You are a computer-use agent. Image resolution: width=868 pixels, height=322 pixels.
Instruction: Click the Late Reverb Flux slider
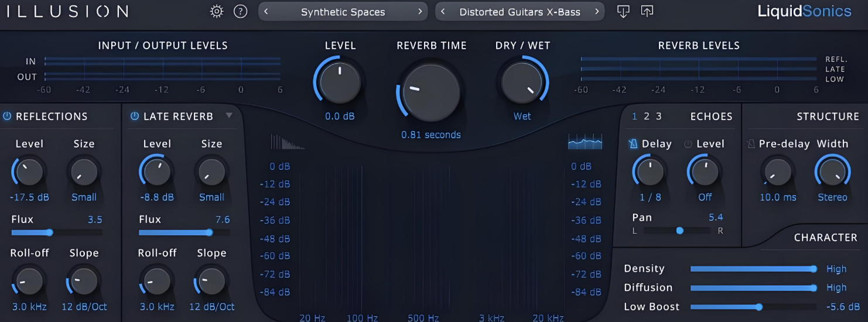click(184, 232)
